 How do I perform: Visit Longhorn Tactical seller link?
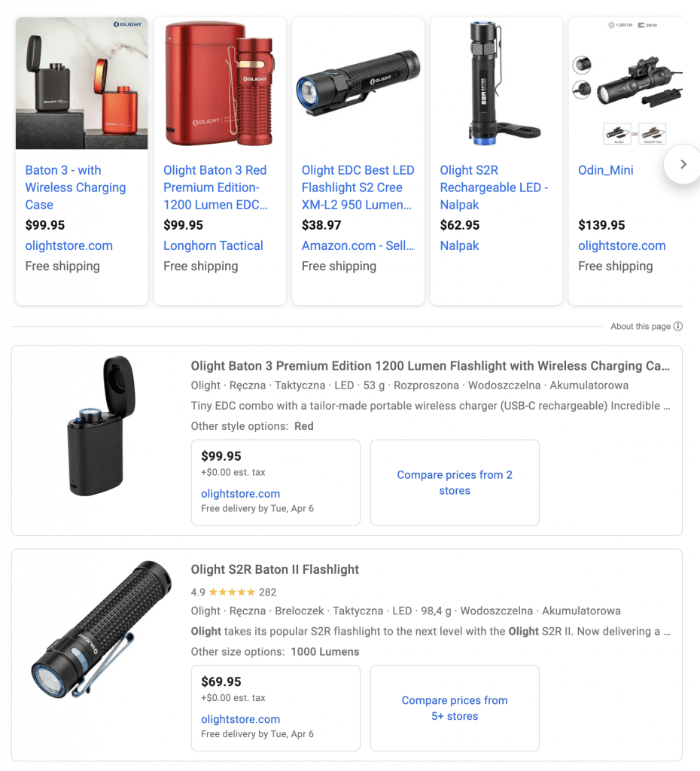coord(213,245)
